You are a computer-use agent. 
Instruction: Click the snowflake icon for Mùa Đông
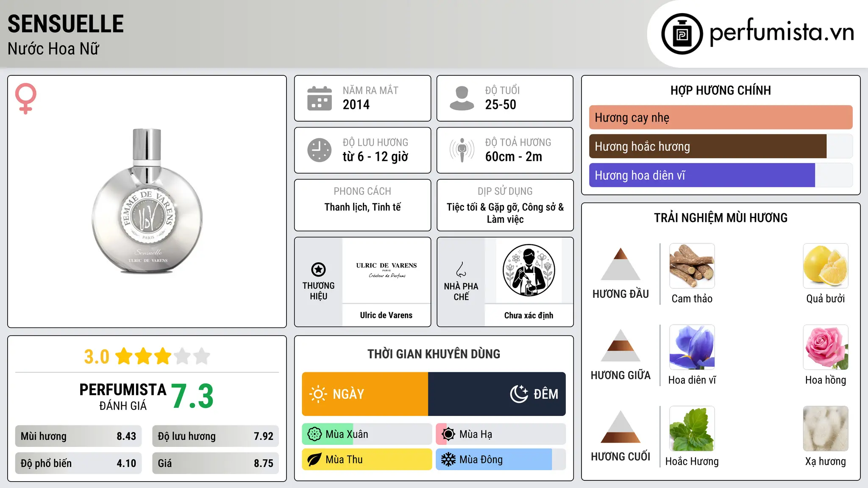pyautogui.click(x=448, y=460)
